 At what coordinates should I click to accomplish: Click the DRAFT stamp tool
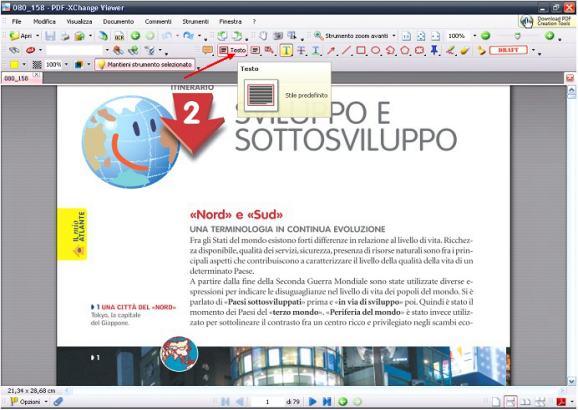[508, 50]
